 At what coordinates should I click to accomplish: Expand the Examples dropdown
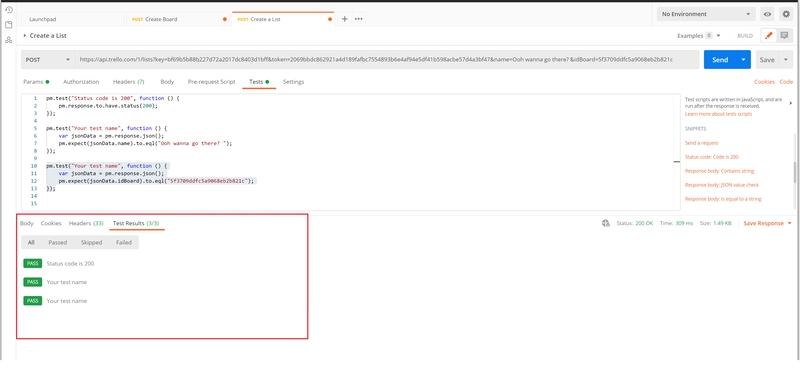pyautogui.click(x=718, y=36)
